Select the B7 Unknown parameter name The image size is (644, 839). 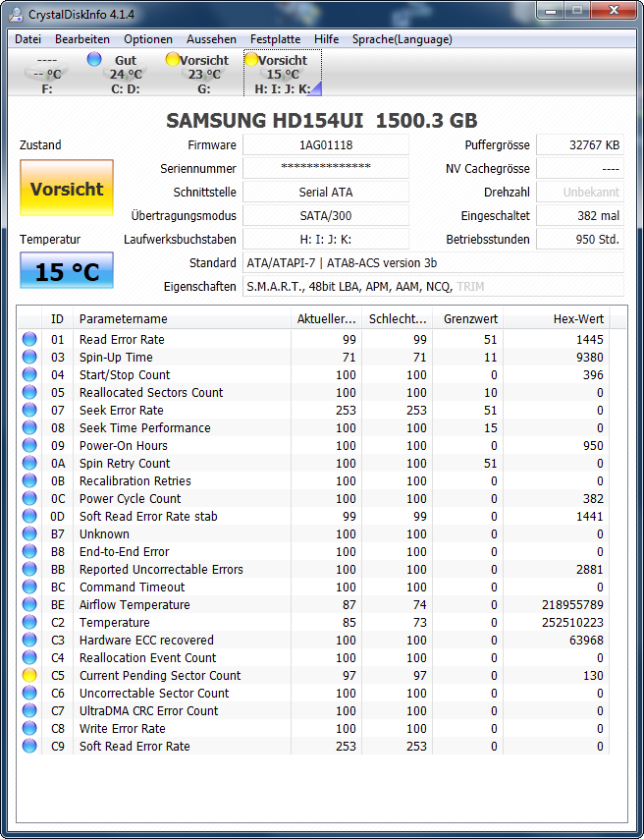coord(104,534)
